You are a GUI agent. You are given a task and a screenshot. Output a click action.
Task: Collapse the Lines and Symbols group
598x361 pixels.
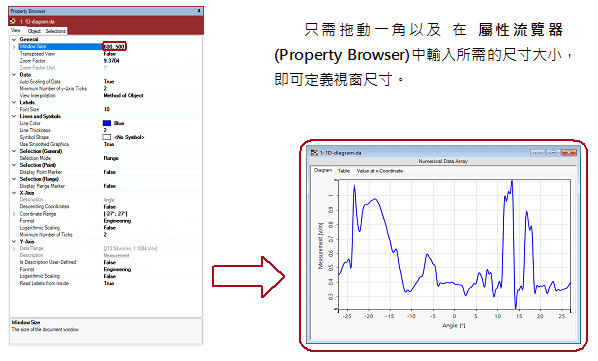[14, 116]
